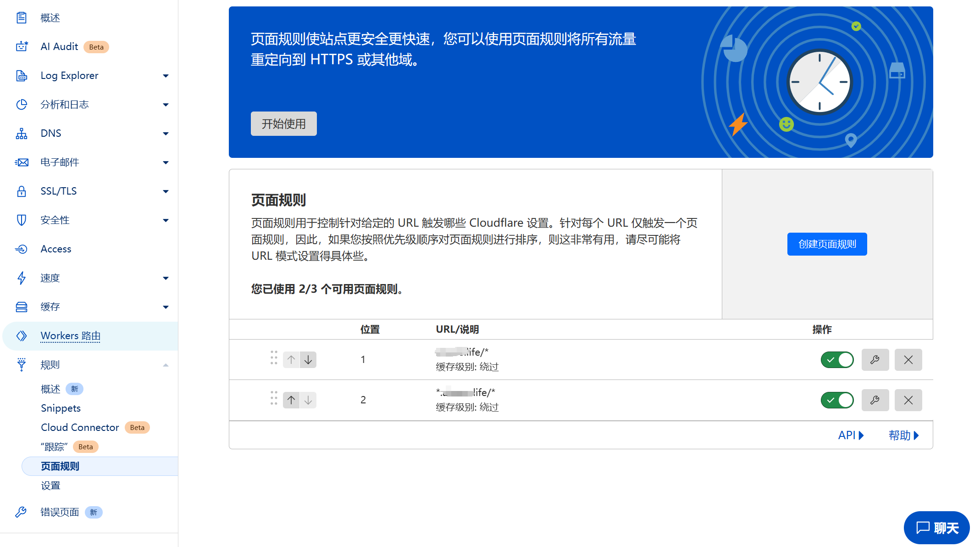Click the up arrow for rule 1

click(x=291, y=360)
